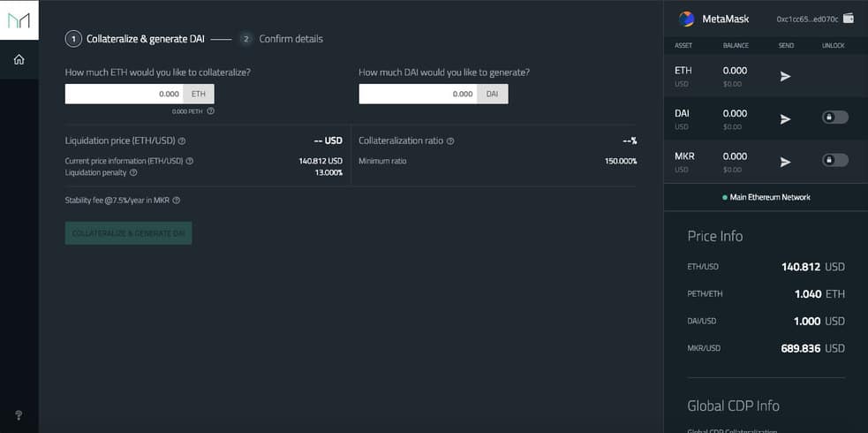Click the Liquidation penalty 13.000% value

point(328,172)
